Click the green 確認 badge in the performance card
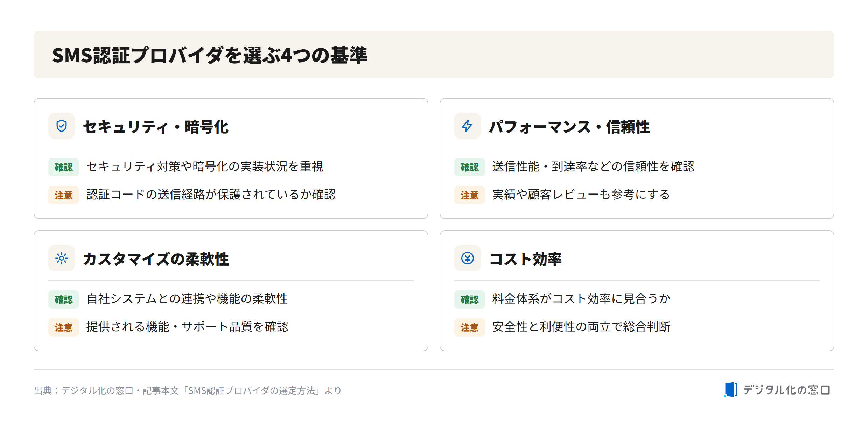 [469, 167]
